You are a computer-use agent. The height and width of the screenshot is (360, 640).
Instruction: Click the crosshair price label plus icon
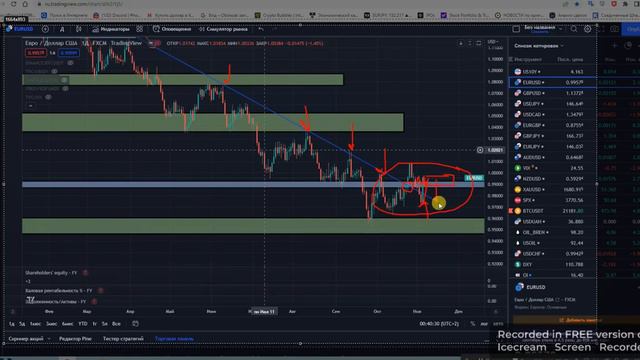480,150
